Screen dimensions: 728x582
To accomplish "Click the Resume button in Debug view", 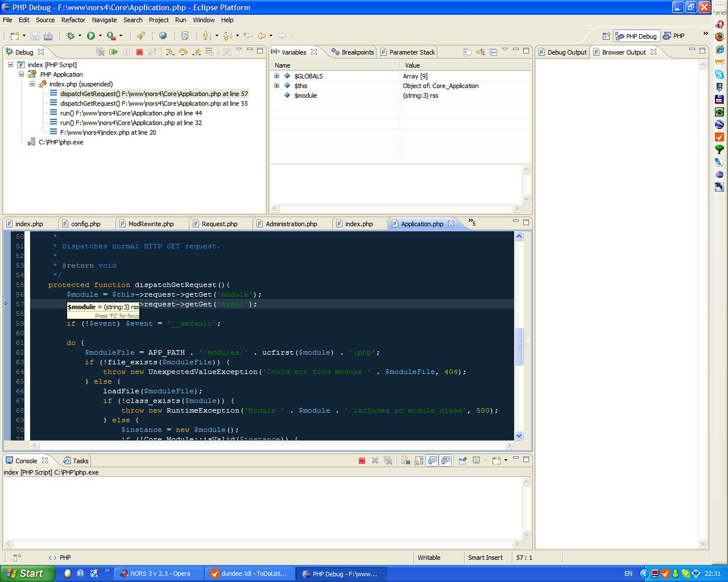I will (113, 52).
